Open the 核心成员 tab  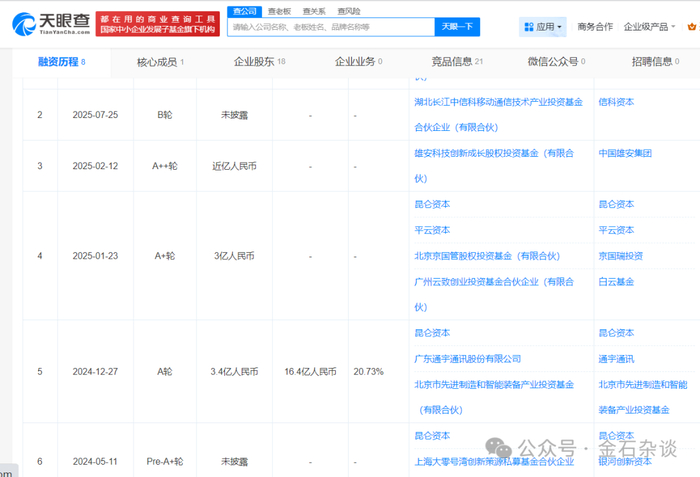pos(160,62)
